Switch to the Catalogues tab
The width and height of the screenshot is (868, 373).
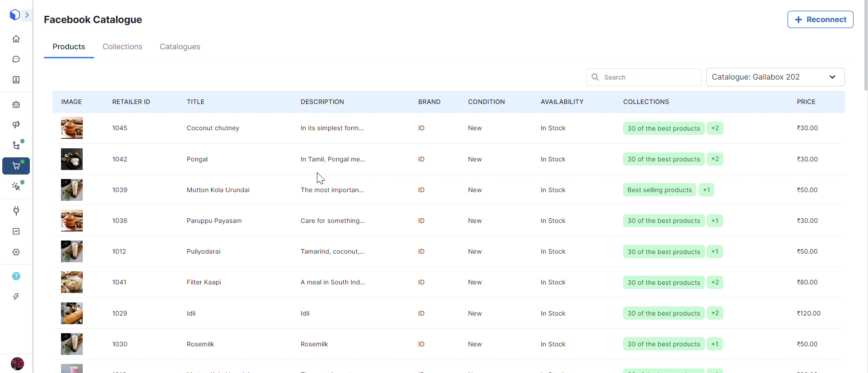coord(180,47)
